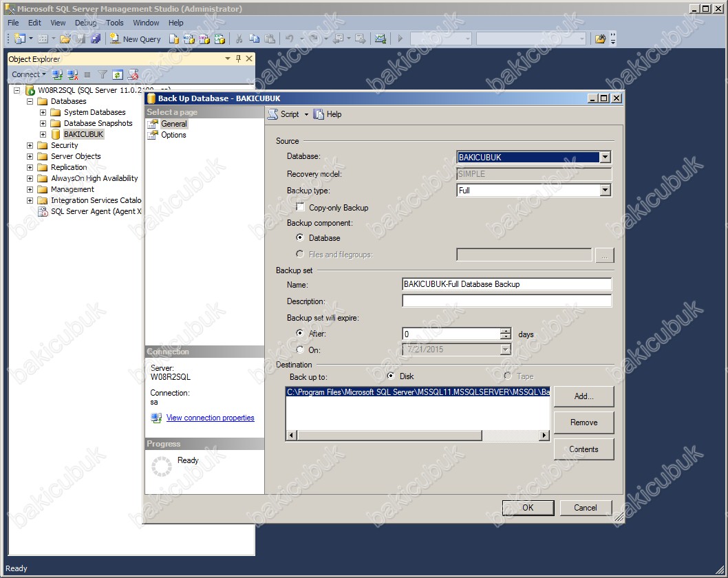
Task: Click the Connect Object Explorer icon
Action: point(57,74)
